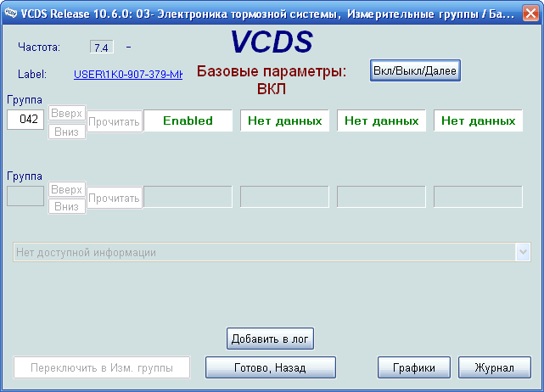Click Прочитать button next to group 042

[114, 121]
